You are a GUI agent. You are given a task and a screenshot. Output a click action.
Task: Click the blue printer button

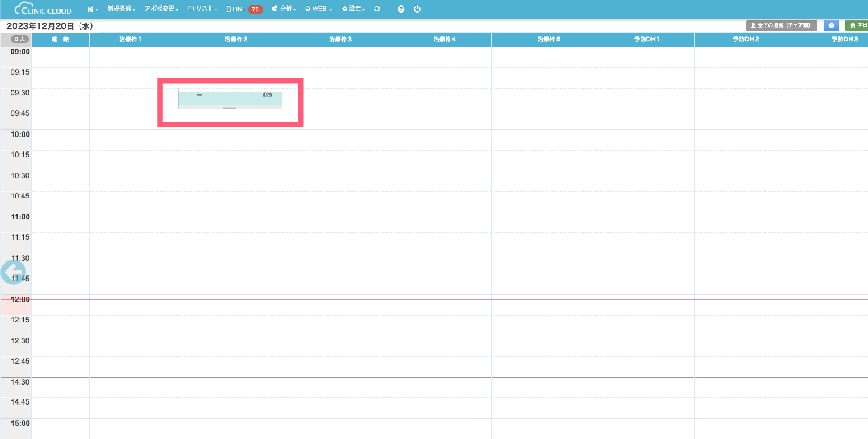pyautogui.click(x=831, y=25)
